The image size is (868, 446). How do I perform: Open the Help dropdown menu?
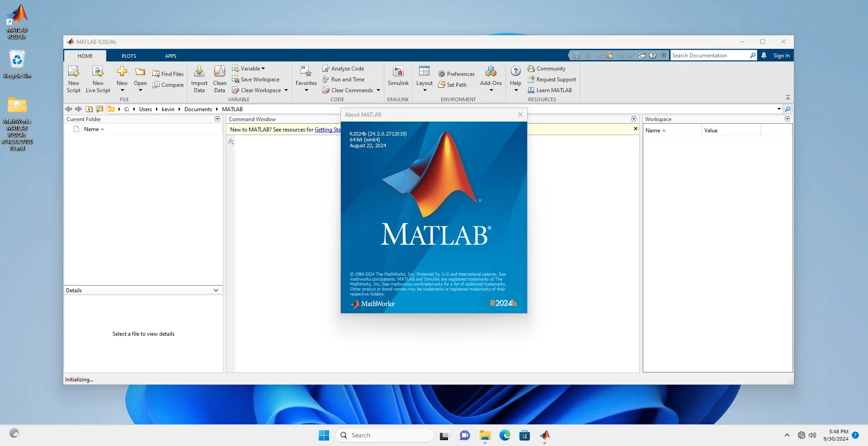[x=516, y=90]
